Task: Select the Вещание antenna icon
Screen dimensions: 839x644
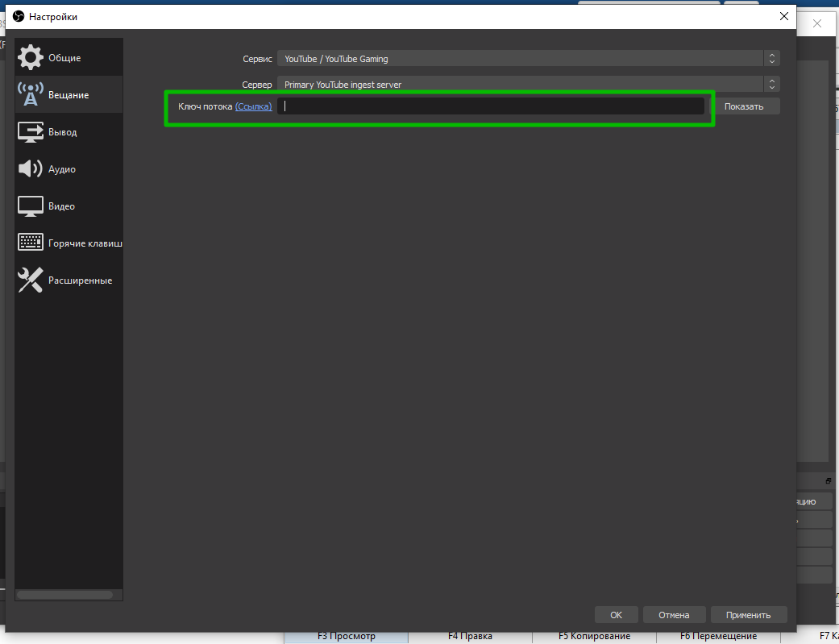Action: (31, 95)
